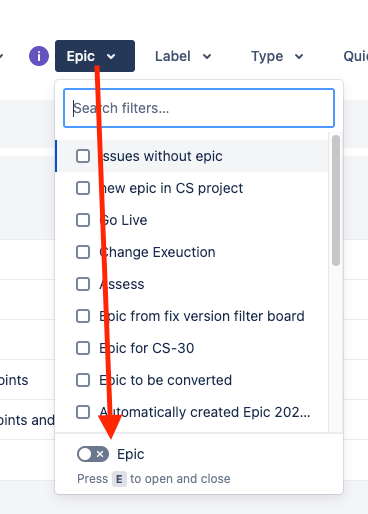The image size is (368, 514).
Task: Click the chevron inside the Epic button
Action: pos(111,57)
